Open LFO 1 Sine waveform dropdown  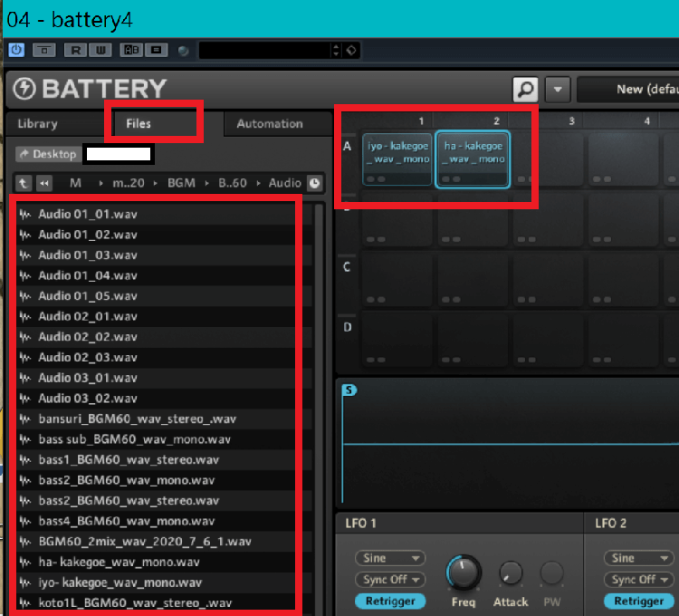tap(390, 558)
